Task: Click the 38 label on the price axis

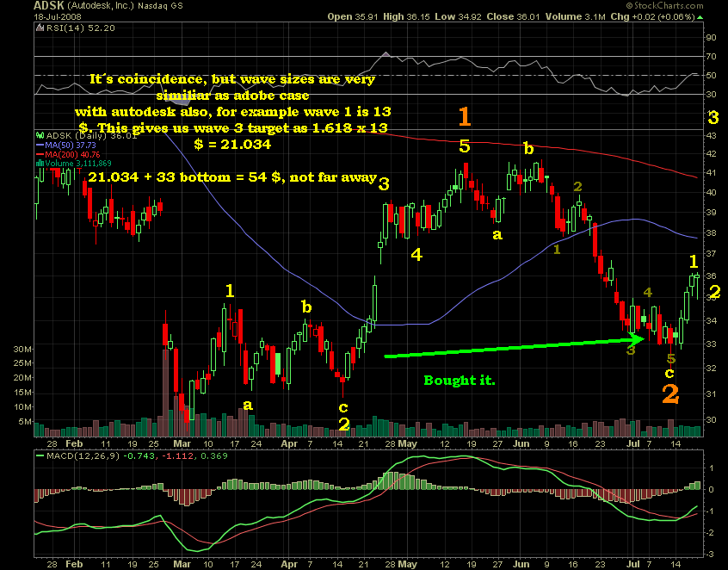Action: coord(711,233)
